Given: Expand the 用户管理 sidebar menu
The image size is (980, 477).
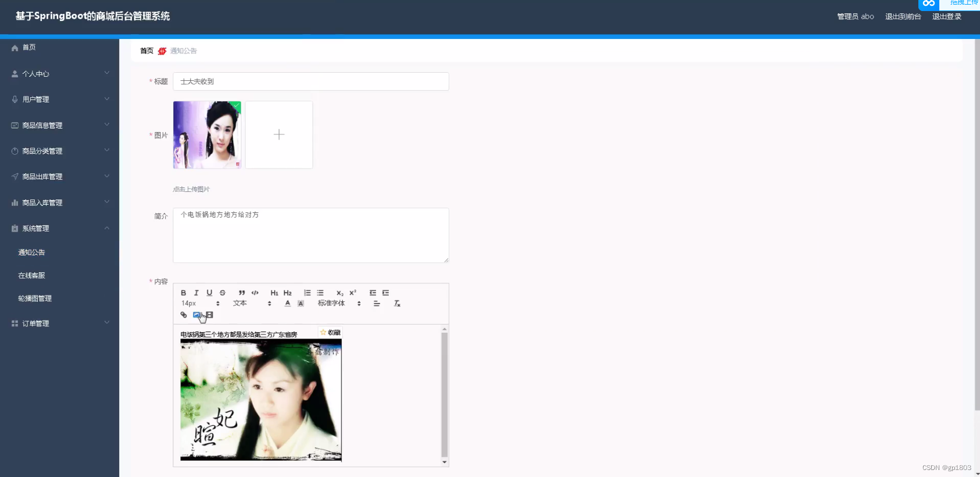Looking at the screenshot, I should tap(59, 99).
